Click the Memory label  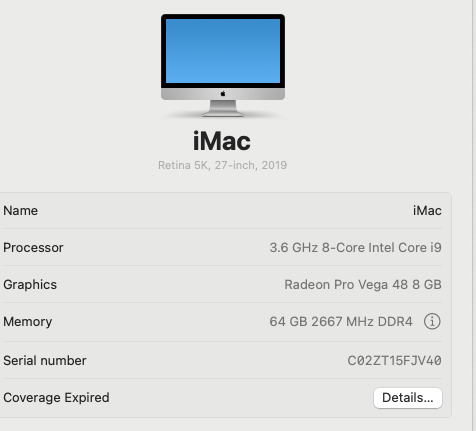(28, 322)
